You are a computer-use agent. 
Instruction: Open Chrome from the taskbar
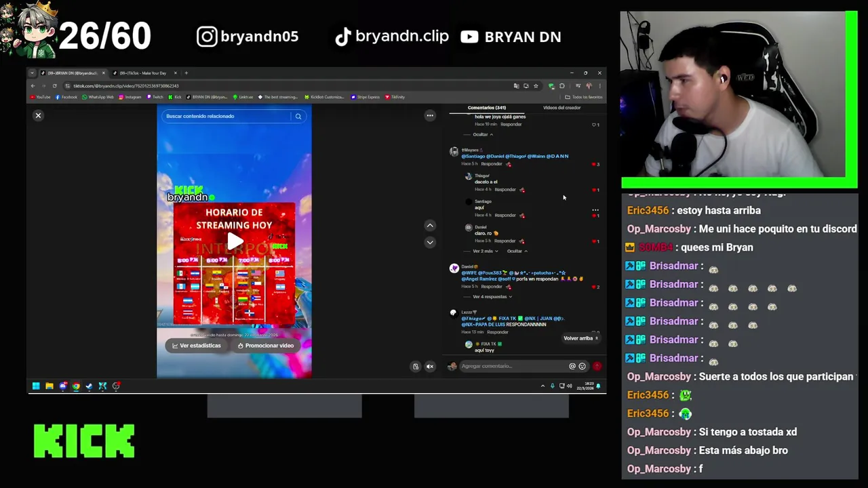point(76,386)
